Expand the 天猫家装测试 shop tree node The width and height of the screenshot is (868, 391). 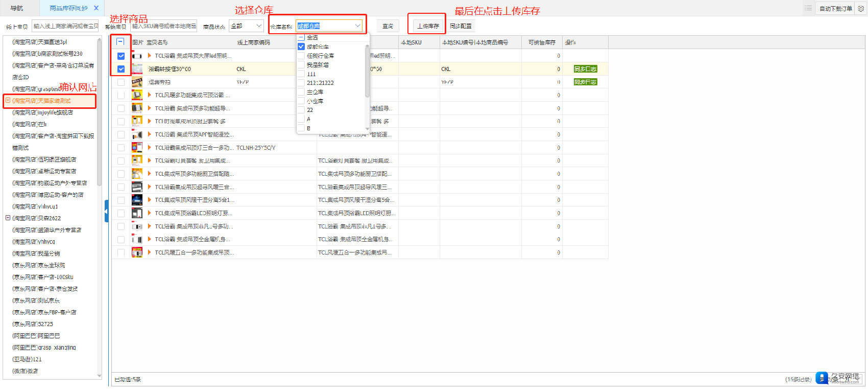coord(8,101)
